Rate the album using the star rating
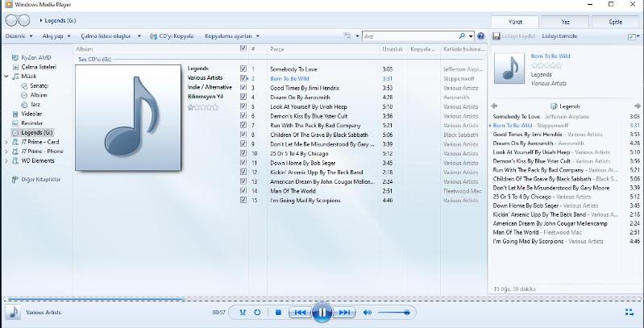Viewport: 644px width, 328px height. 203,107
